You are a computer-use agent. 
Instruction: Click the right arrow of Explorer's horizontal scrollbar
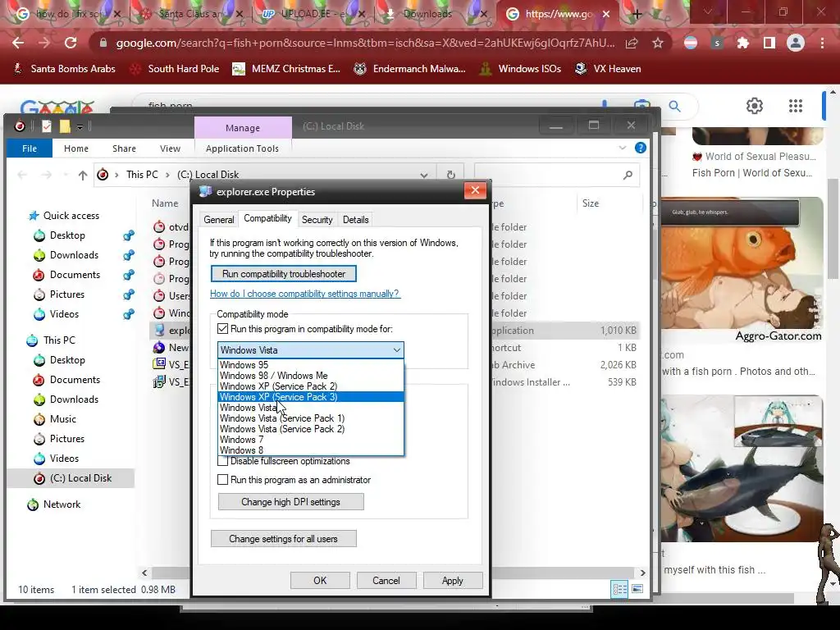[x=642, y=573]
